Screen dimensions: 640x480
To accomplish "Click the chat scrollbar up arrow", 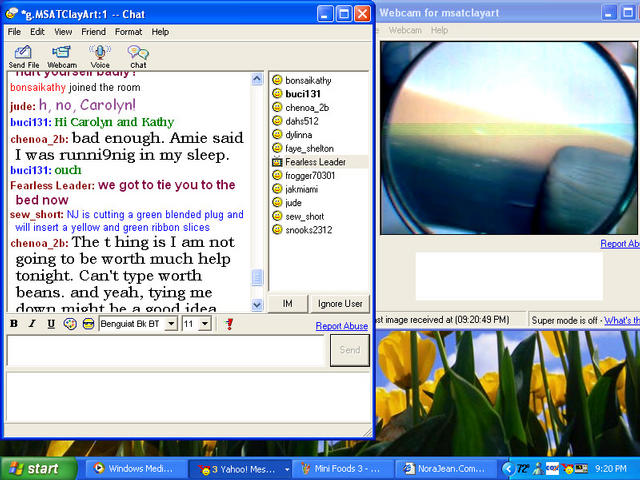I will [257, 79].
